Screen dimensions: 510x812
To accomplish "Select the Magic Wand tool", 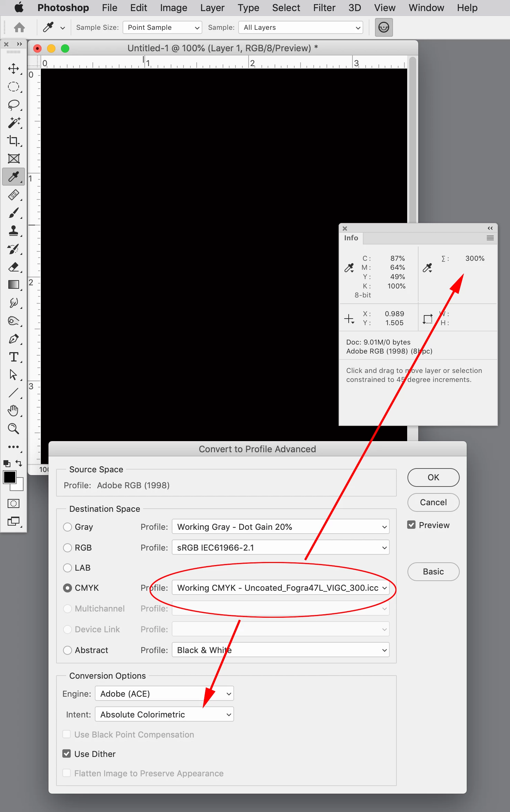I will (14, 123).
